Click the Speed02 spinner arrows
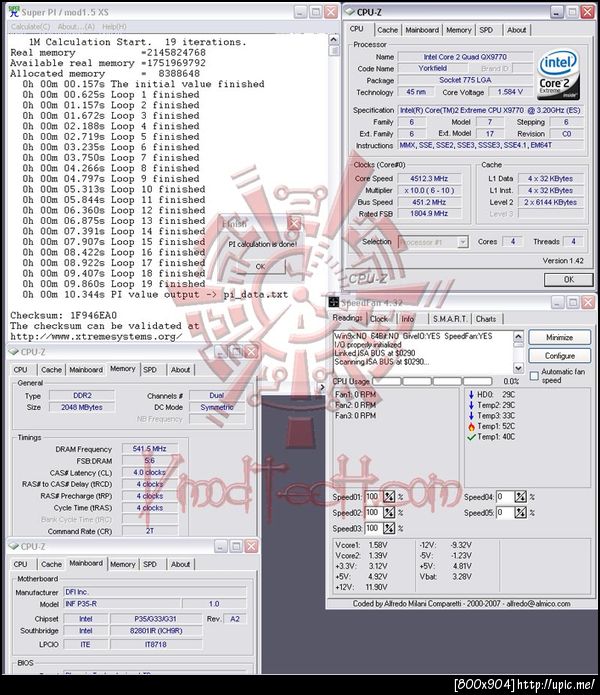 389,513
